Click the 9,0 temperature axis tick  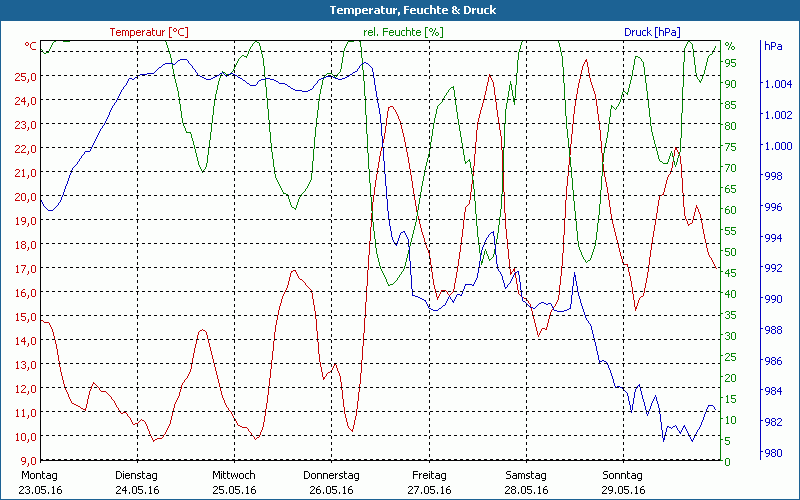click(x=26, y=461)
